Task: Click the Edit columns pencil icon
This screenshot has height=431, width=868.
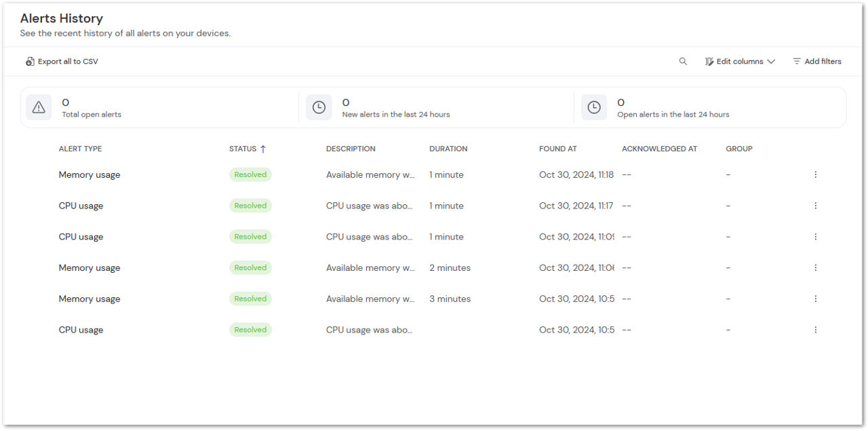Action: pos(709,61)
